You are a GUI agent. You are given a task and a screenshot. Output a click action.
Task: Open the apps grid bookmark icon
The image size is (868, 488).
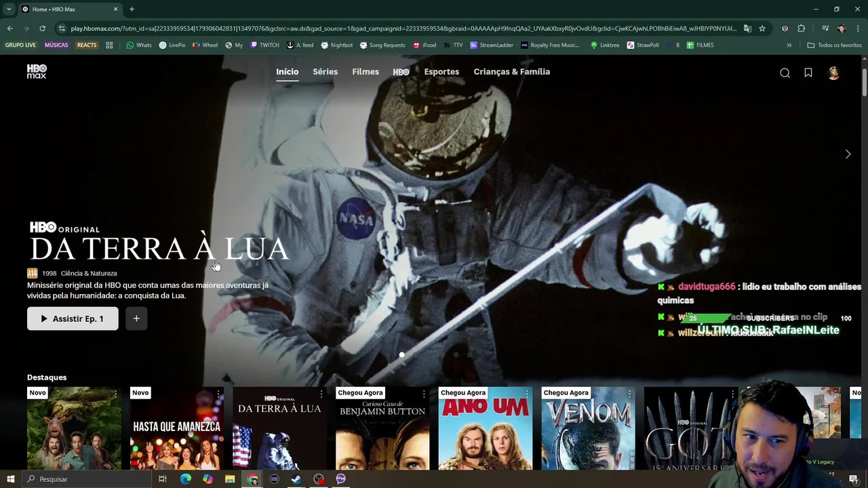(109, 45)
